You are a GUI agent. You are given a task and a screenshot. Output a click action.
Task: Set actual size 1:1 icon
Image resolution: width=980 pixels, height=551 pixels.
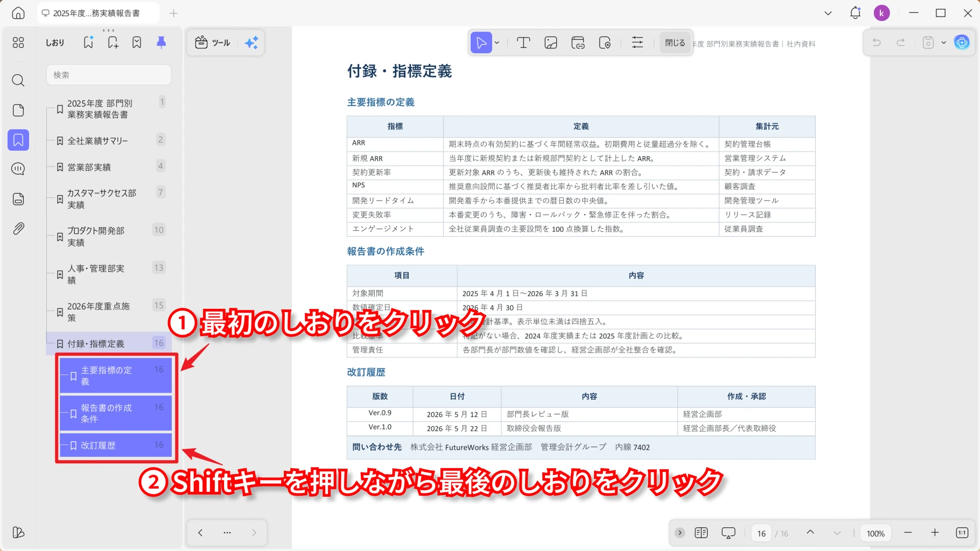[962, 533]
